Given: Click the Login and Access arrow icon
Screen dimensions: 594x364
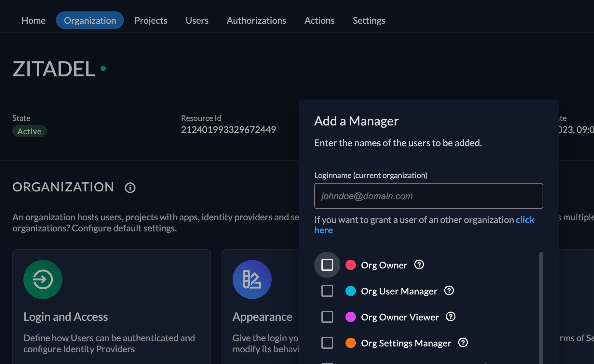Looking at the screenshot, I should click(43, 279).
